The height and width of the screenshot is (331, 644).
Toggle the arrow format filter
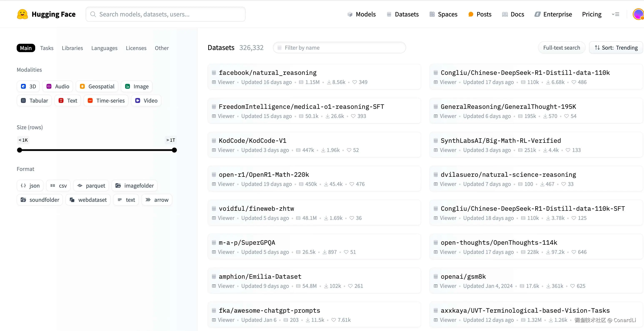click(157, 200)
